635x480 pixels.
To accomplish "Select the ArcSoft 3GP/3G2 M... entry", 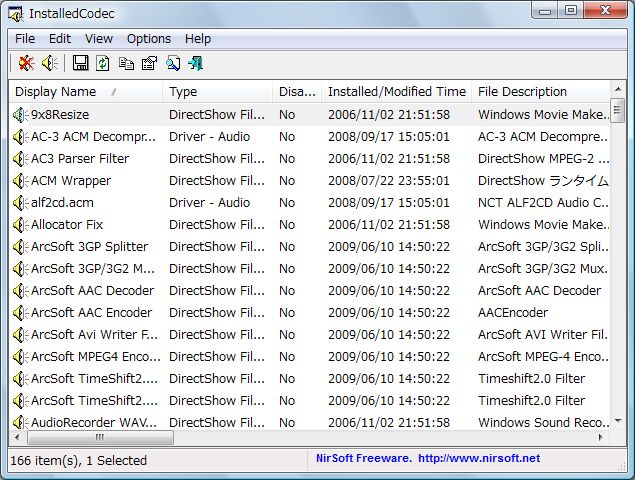I will click(93, 269).
